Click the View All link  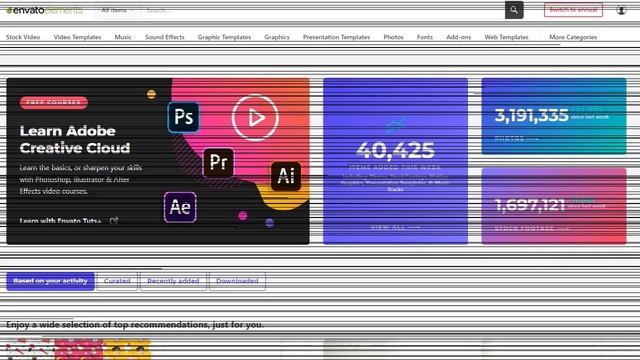tap(395, 227)
